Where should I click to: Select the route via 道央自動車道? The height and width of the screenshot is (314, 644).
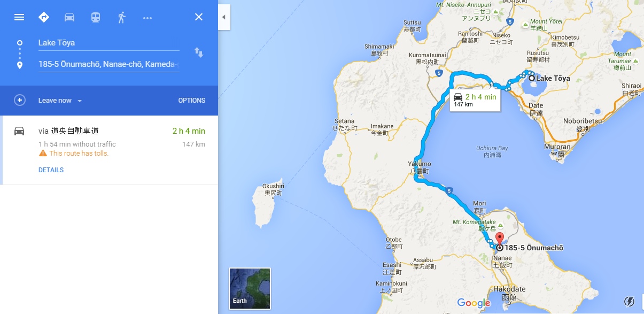[109, 150]
